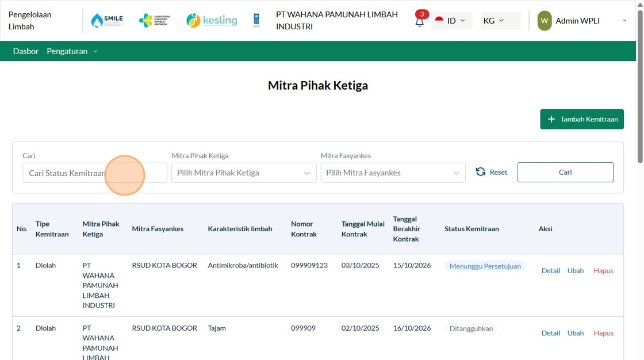Screen dimensions: 644x360
Task: Click end date 15/10/2026
Action: coord(412,265)
